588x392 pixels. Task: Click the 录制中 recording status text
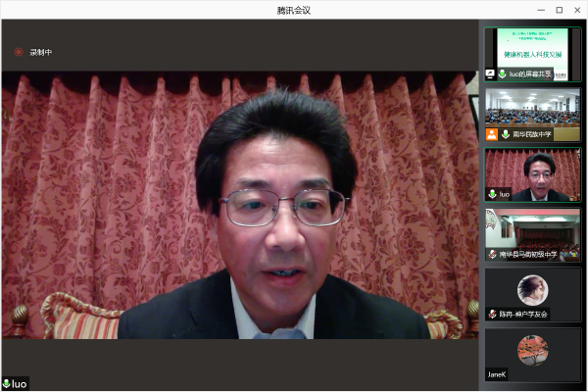40,52
